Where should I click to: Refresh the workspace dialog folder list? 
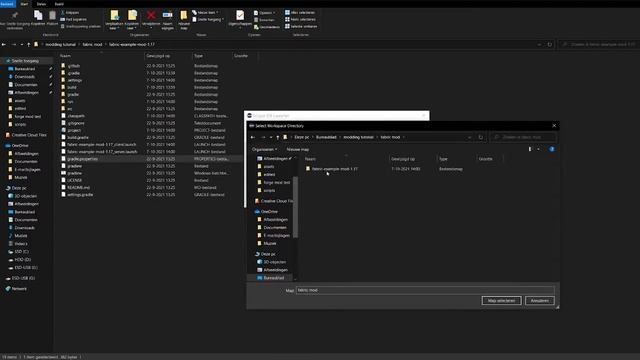[x=480, y=137]
